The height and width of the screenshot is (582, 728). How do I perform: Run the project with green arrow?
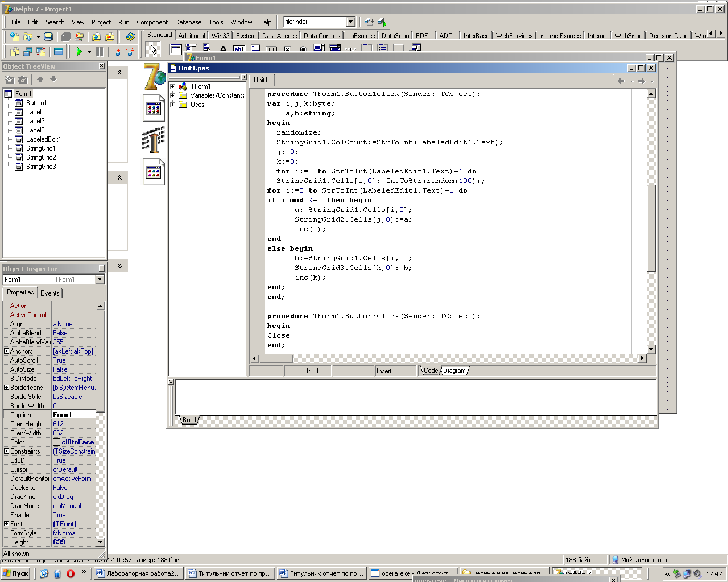pyautogui.click(x=79, y=52)
